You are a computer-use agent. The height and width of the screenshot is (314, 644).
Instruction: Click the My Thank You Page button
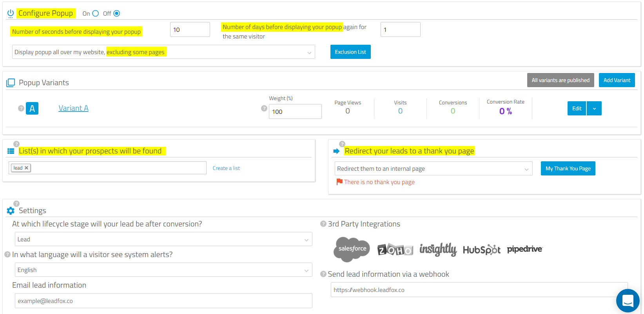pos(568,168)
